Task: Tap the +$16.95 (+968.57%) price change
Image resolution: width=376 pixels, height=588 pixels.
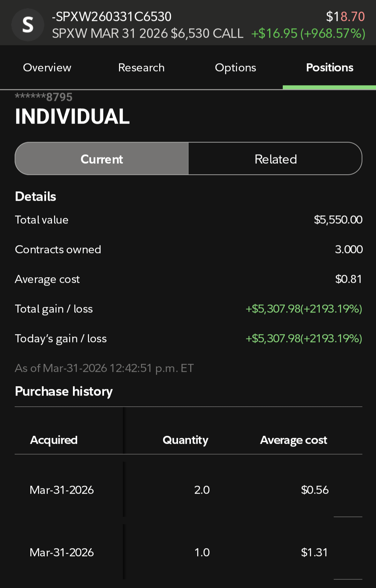Action: pos(308,34)
